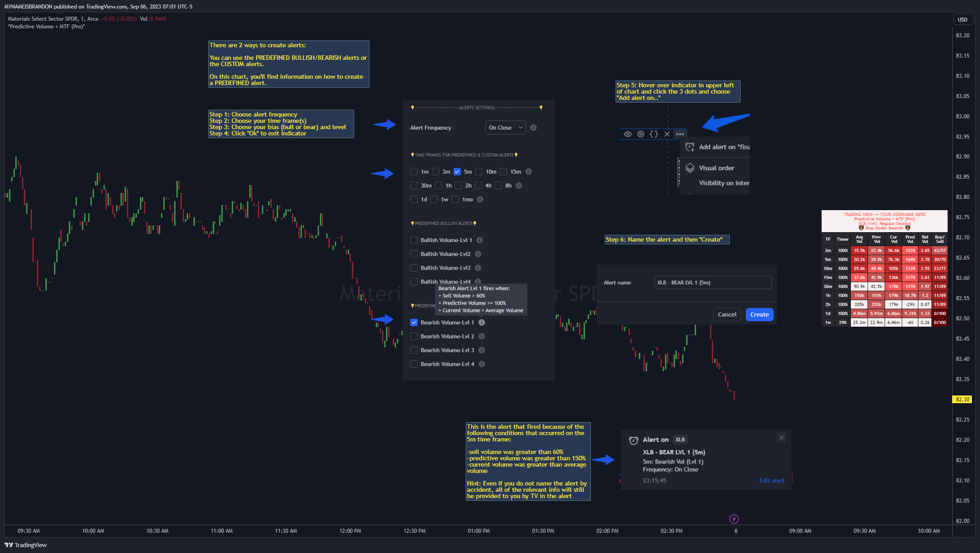Enable the 15m time frame checkbox

503,171
